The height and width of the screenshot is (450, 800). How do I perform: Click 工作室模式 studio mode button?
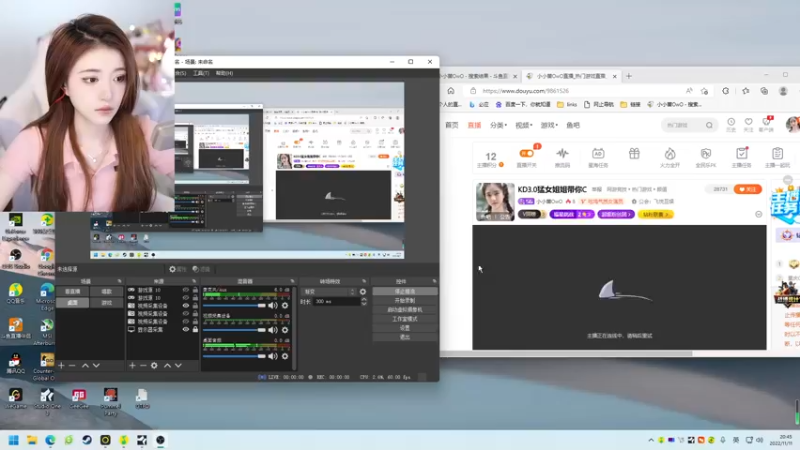pyautogui.click(x=405, y=319)
